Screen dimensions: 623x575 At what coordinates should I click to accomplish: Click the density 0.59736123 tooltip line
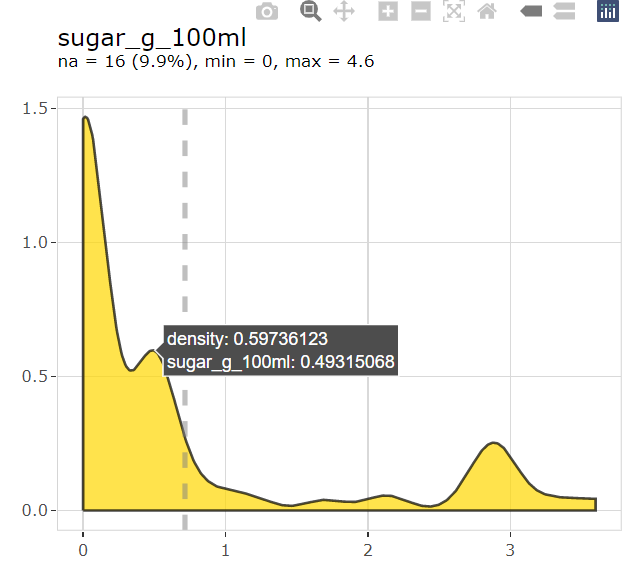click(247, 339)
